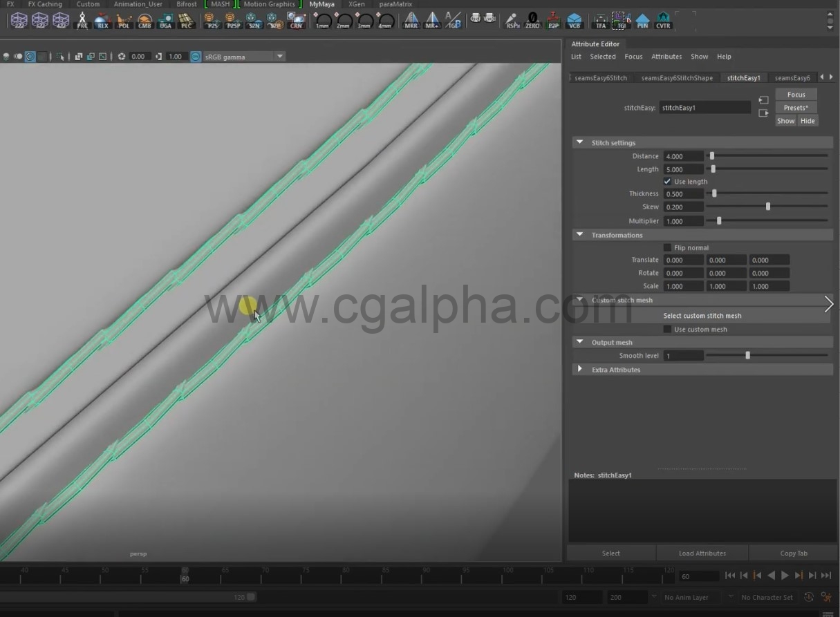
Task: Check the Use custom mesh option
Action: 667,330
